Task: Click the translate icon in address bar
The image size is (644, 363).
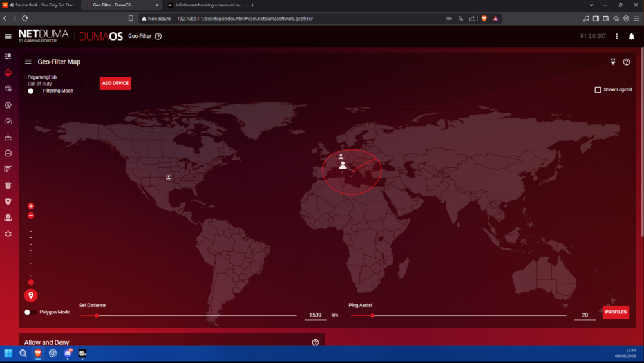Action: coord(460,19)
